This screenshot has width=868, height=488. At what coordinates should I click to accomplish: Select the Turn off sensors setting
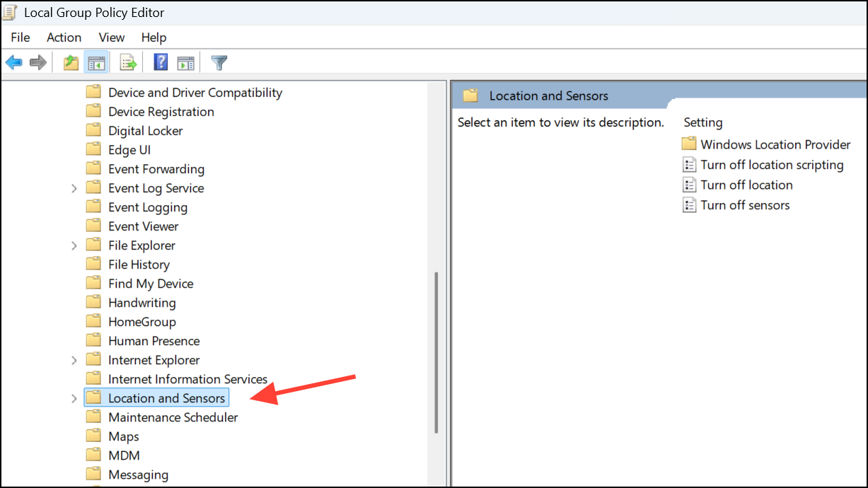[x=745, y=205]
